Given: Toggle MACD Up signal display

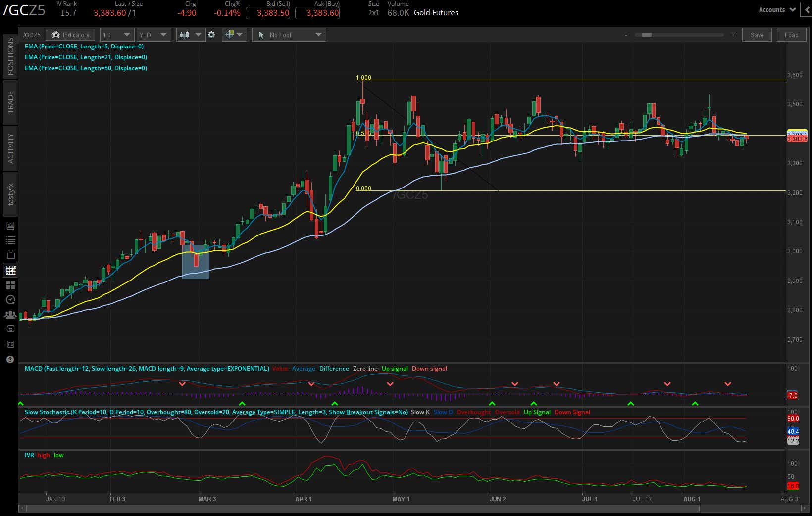Looking at the screenshot, I should pos(395,369).
